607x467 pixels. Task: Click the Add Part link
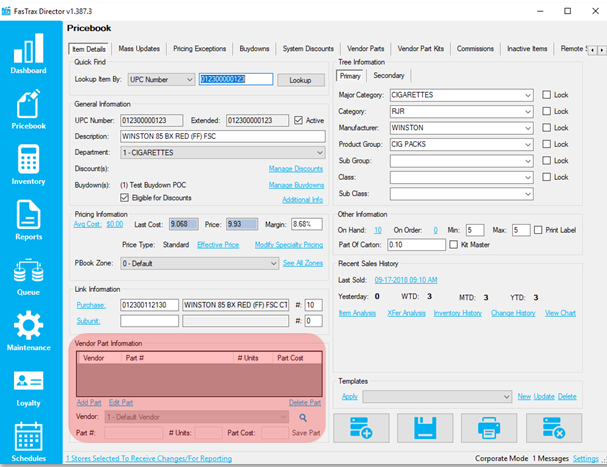point(89,402)
